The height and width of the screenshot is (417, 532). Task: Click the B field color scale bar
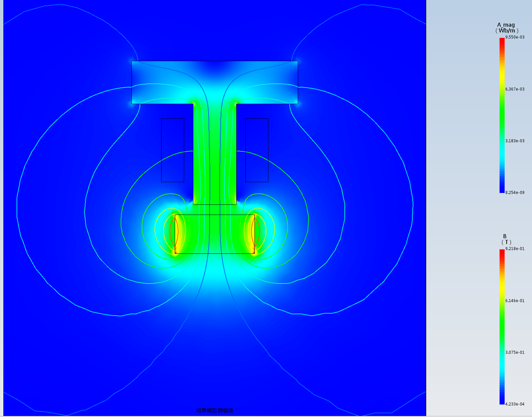coord(502,327)
